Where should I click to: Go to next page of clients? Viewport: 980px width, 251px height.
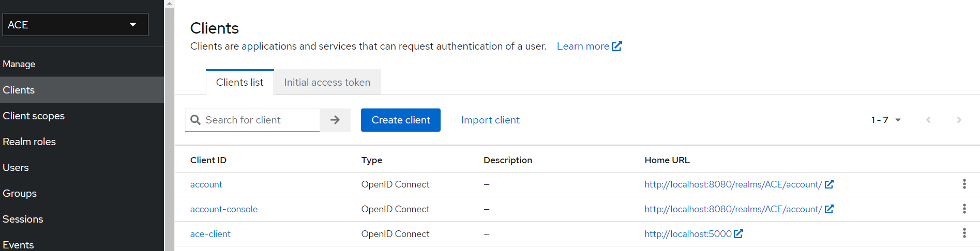tap(959, 120)
